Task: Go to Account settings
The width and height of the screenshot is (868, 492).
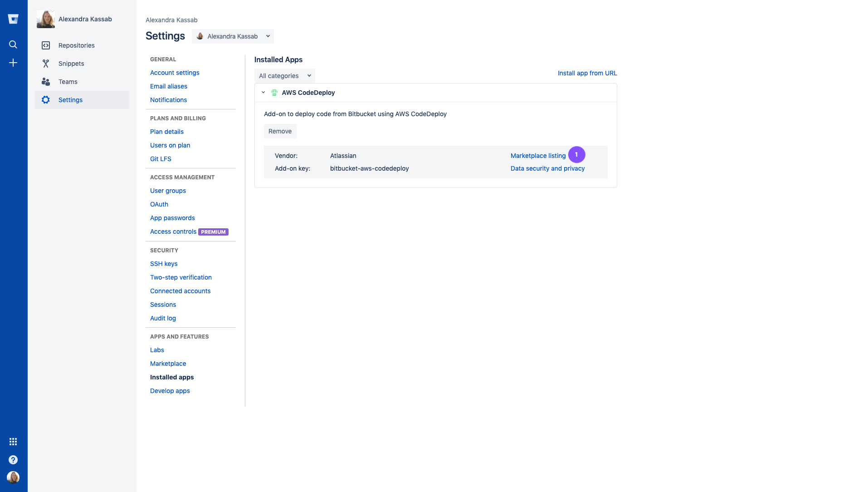Action: click(175, 73)
